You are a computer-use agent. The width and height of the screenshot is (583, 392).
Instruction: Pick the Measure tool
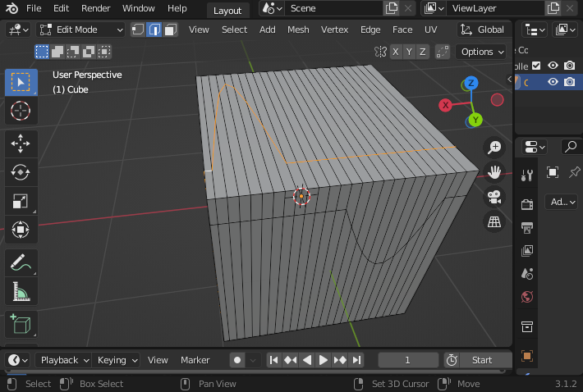(21, 291)
